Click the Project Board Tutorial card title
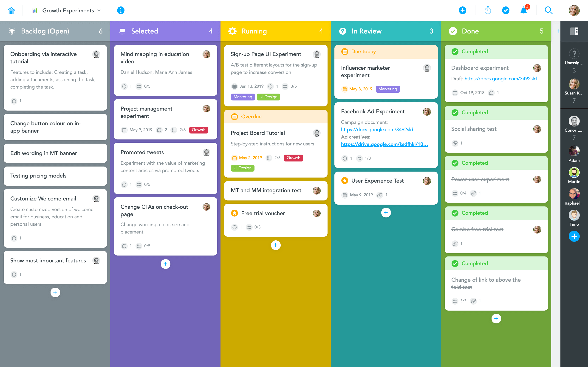The height and width of the screenshot is (367, 588). point(258,133)
